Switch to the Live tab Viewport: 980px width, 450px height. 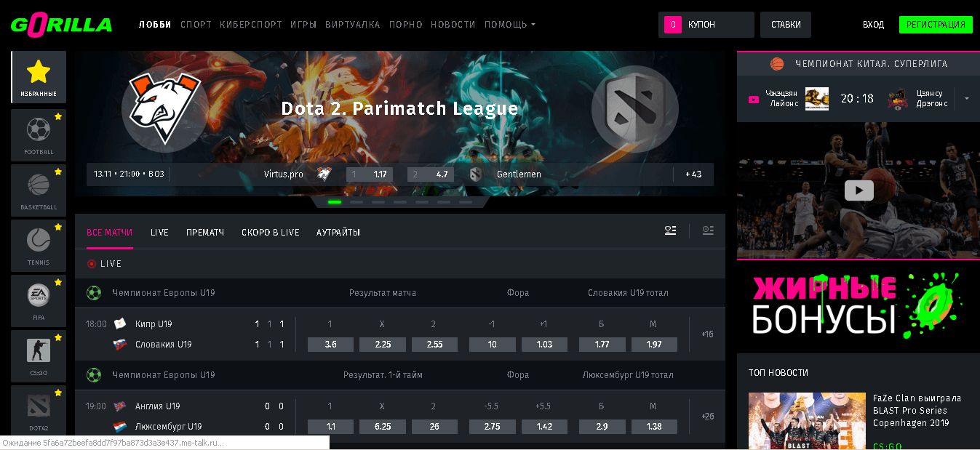point(159,233)
